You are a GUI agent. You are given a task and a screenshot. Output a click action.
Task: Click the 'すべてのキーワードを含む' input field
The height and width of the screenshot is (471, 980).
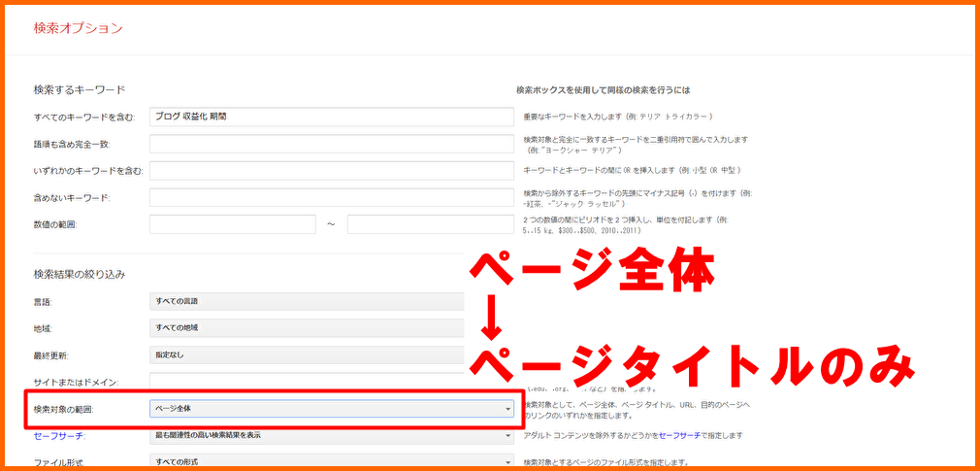click(331, 117)
